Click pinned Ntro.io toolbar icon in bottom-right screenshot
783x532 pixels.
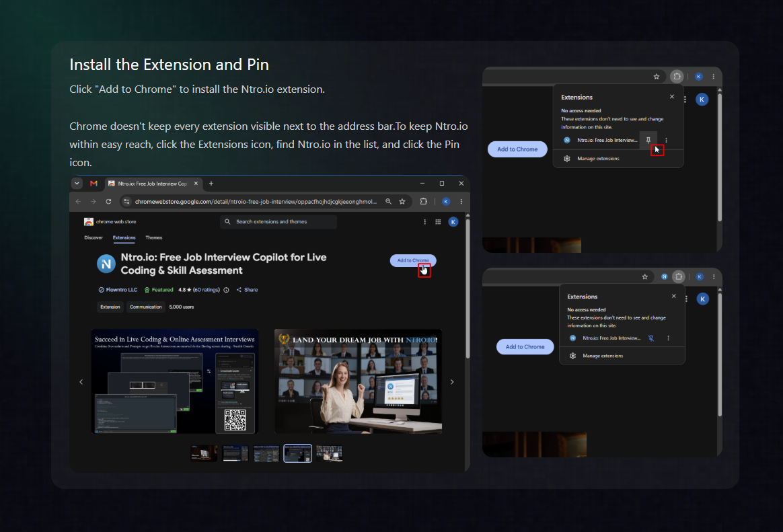tap(664, 276)
